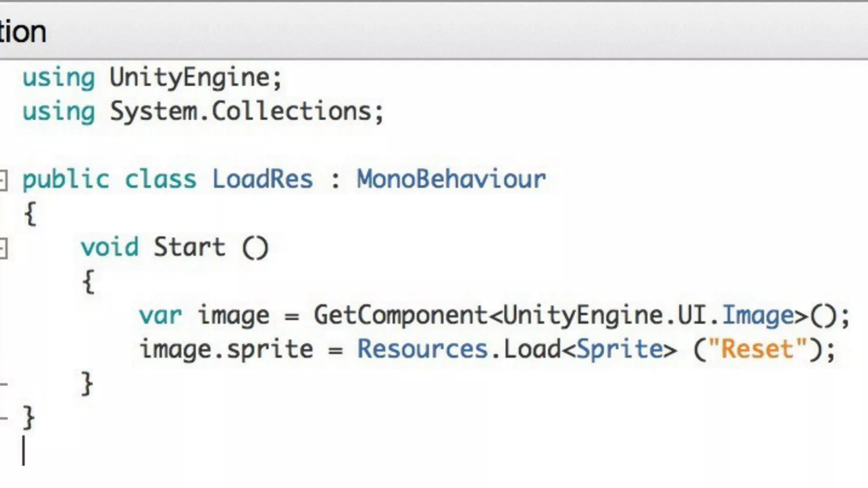Collapse the LoadRes class fold marker

click(x=3, y=180)
